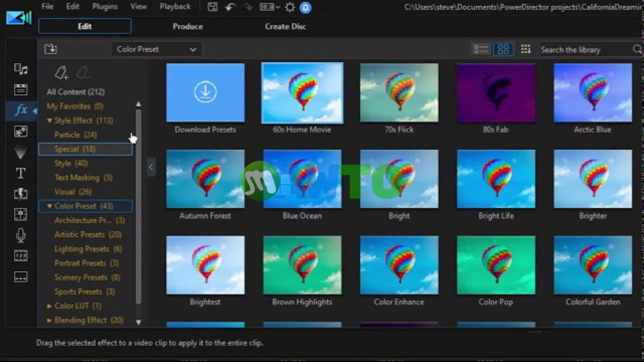Click the tree scrollbar down arrow
The height and width of the screenshot is (362, 644).
pyautogui.click(x=138, y=322)
